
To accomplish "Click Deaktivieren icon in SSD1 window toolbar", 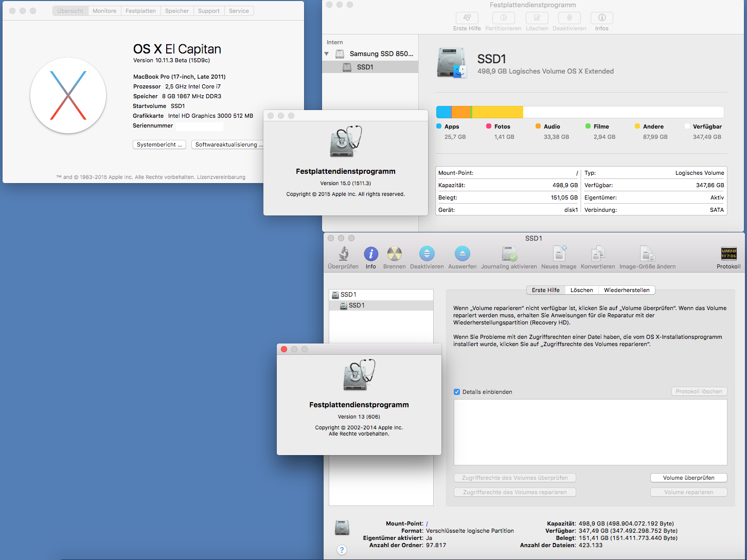I will [x=427, y=254].
